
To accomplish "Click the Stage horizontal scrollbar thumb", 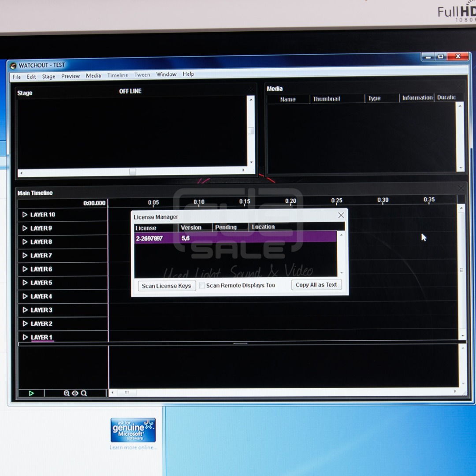I will click(133, 172).
